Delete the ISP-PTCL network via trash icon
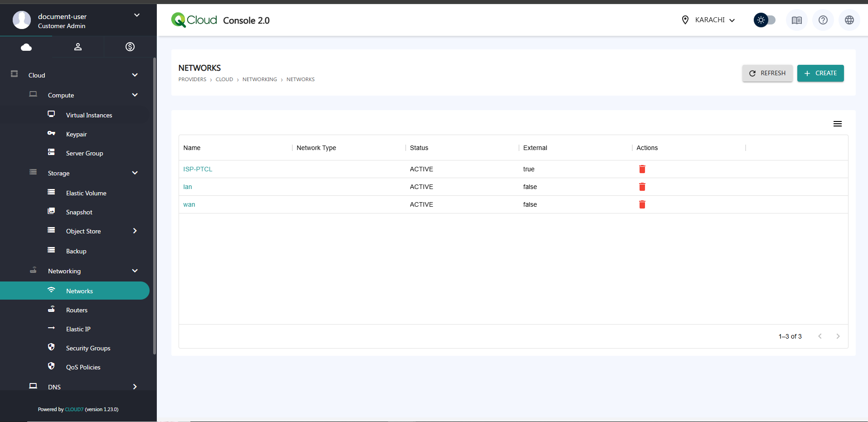The height and width of the screenshot is (422, 868). 642,169
